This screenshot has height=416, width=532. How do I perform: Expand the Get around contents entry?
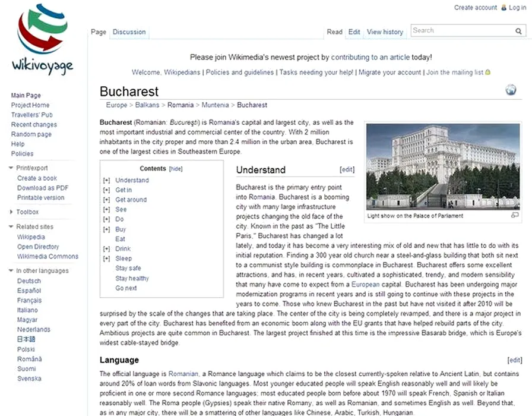click(x=106, y=200)
